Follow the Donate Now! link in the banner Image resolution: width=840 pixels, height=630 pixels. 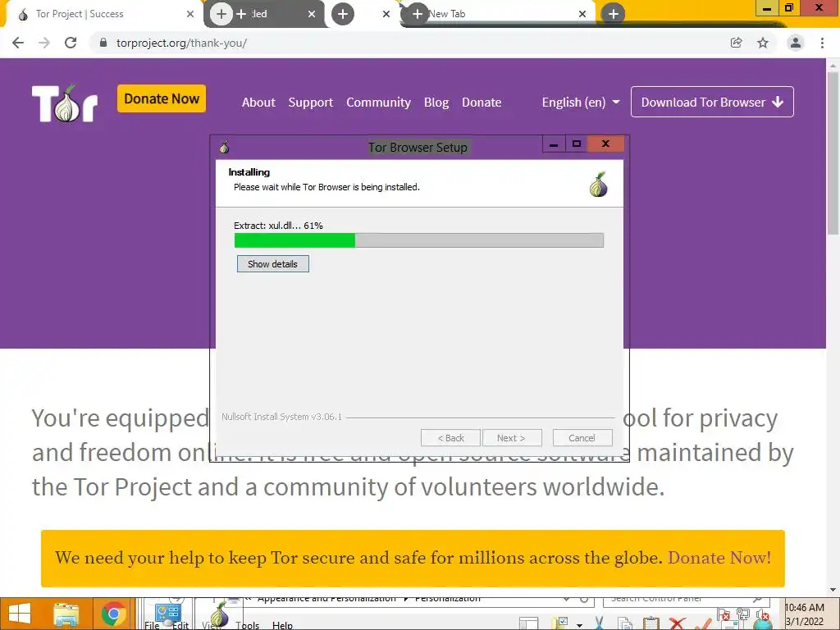coord(719,558)
